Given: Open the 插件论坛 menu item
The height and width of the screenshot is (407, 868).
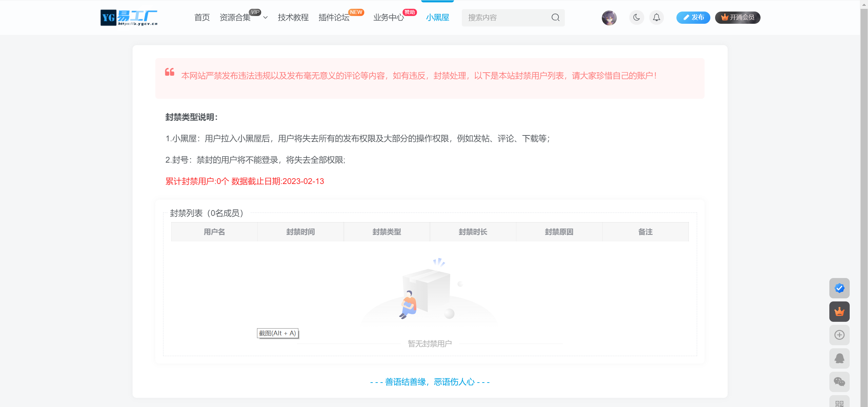Looking at the screenshot, I should pos(334,18).
